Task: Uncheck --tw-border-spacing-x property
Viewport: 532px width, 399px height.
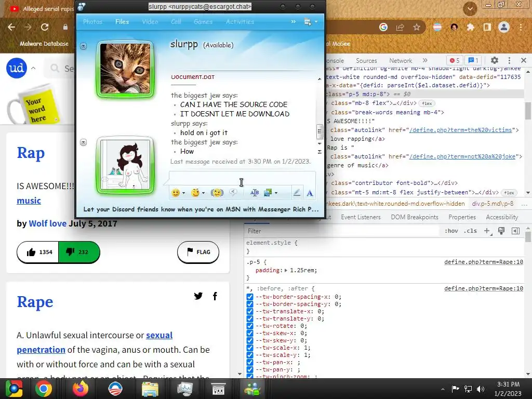Action: tap(250, 297)
